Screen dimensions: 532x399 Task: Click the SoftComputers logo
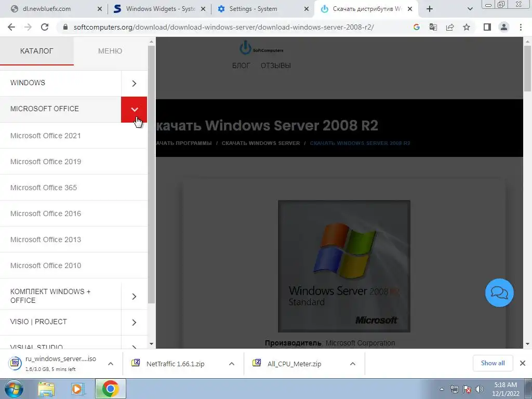pos(261,47)
